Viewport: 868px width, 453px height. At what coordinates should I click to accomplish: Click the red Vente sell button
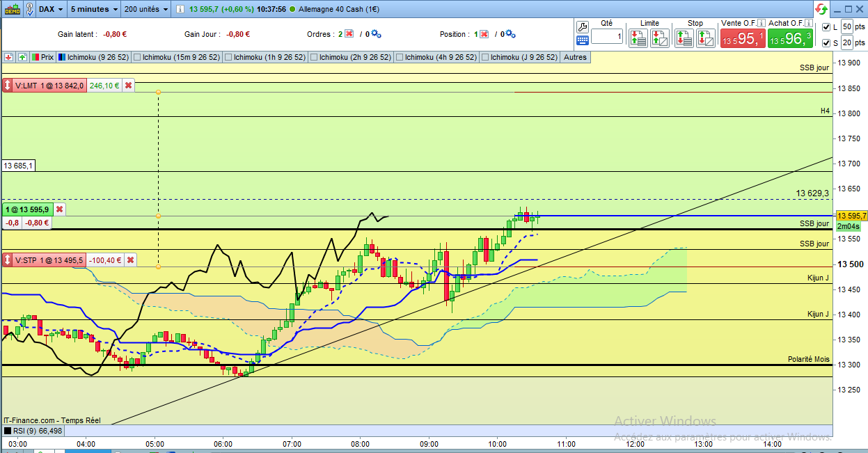tap(743, 39)
